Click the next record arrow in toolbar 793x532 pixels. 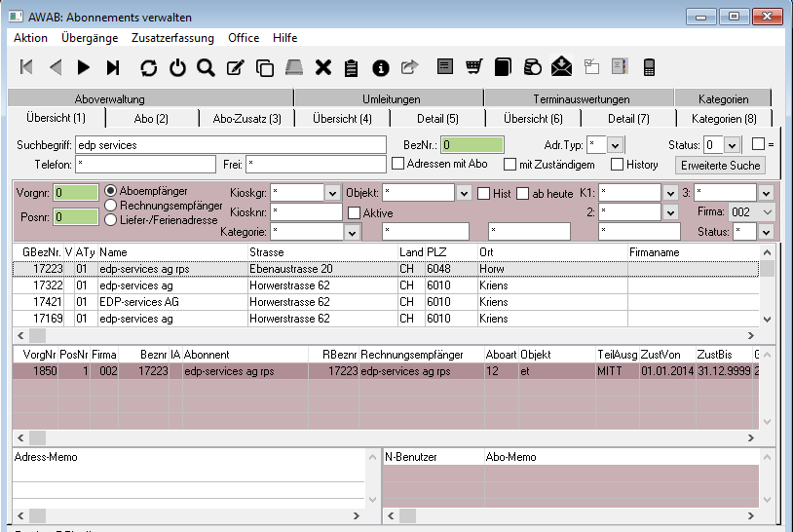(x=84, y=67)
